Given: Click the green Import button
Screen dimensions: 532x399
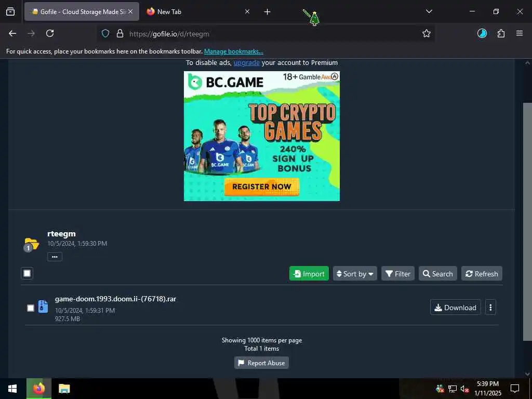Looking at the screenshot, I should (x=309, y=273).
